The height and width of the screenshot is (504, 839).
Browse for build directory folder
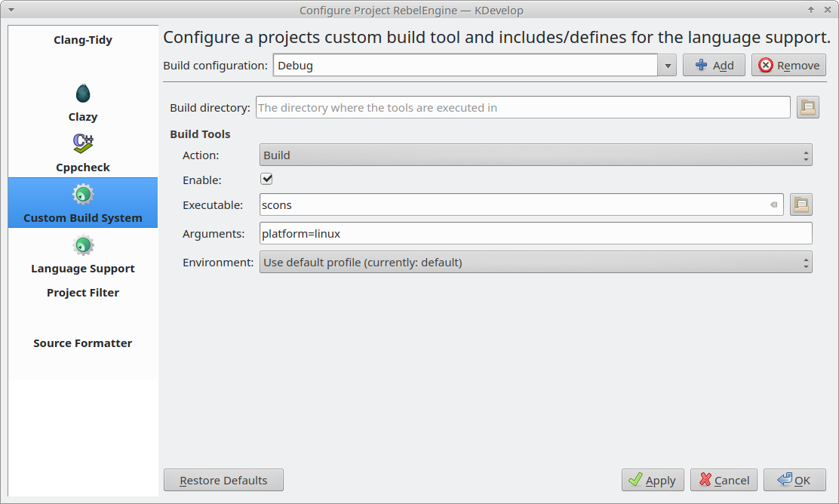pos(807,108)
